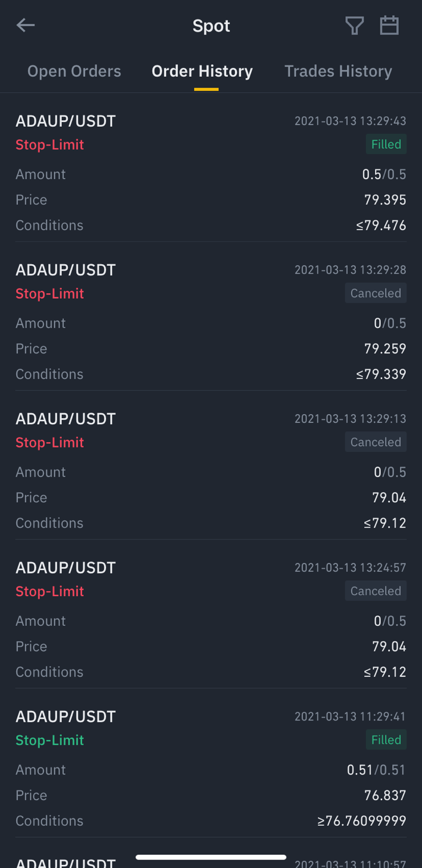422x868 pixels.
Task: Tap the Spot page title
Action: (x=211, y=26)
